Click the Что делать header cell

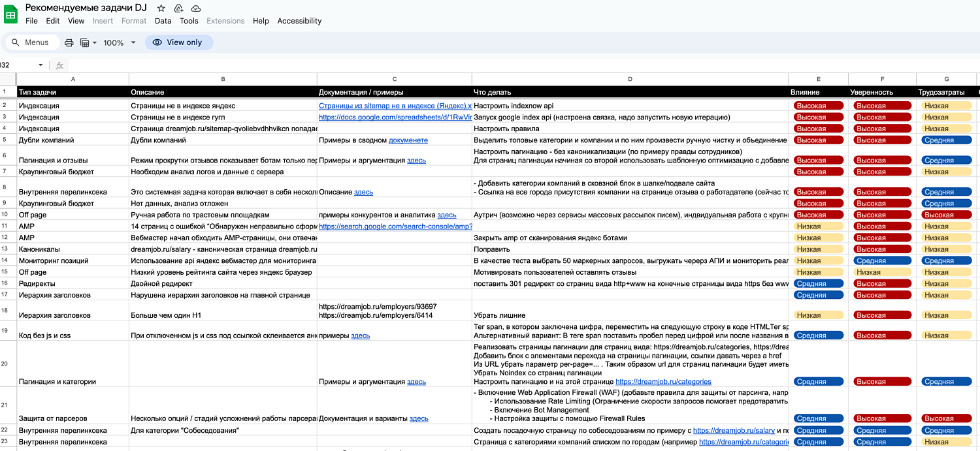tap(630, 92)
